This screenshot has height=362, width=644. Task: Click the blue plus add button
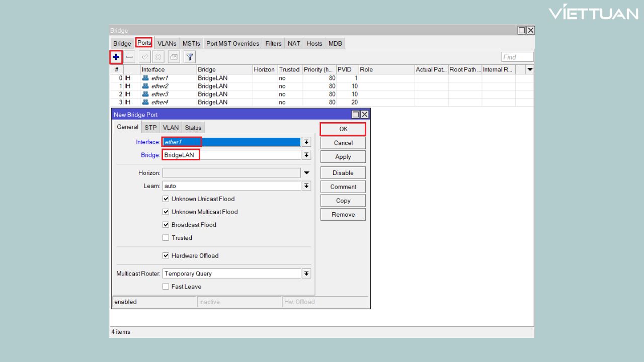116,57
